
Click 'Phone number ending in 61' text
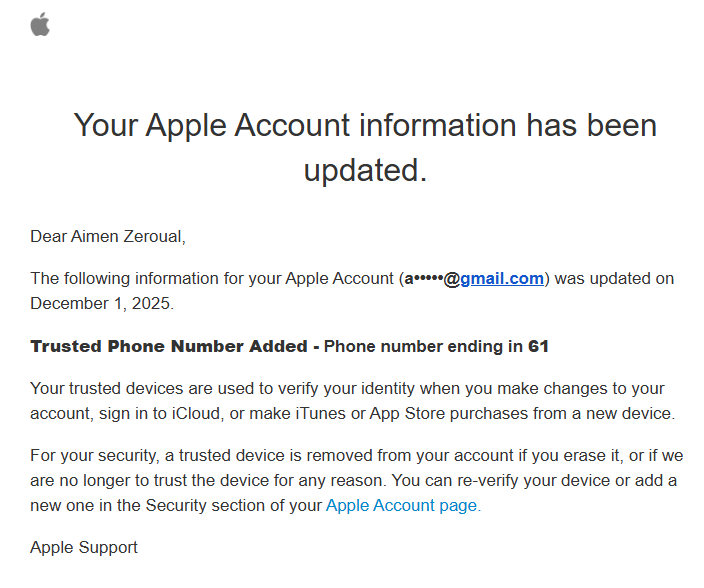click(436, 346)
